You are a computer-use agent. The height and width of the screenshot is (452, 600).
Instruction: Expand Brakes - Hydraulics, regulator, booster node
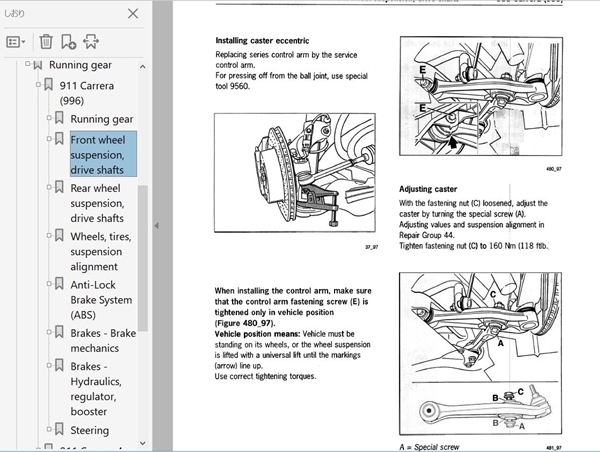coord(49,365)
